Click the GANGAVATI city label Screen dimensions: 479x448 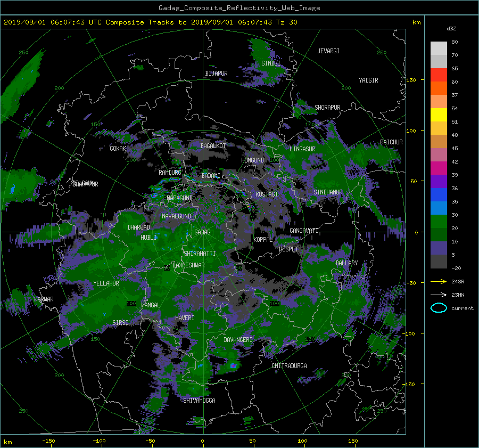point(304,231)
